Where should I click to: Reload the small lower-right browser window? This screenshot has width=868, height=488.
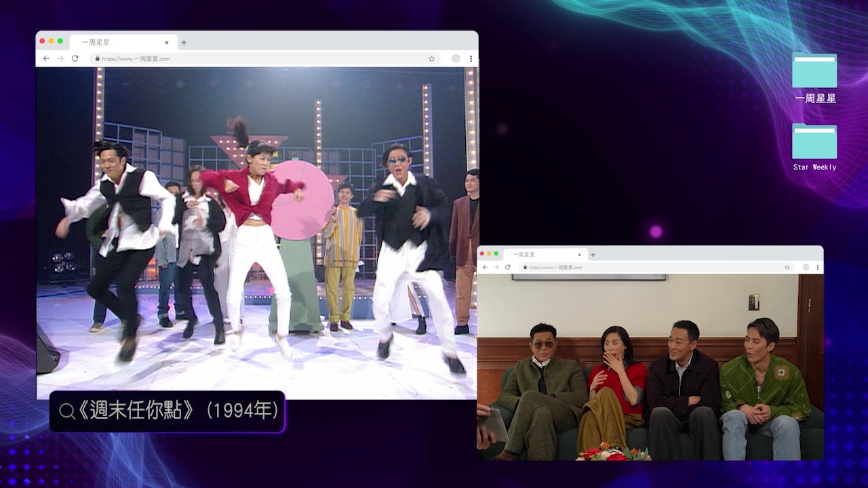507,267
